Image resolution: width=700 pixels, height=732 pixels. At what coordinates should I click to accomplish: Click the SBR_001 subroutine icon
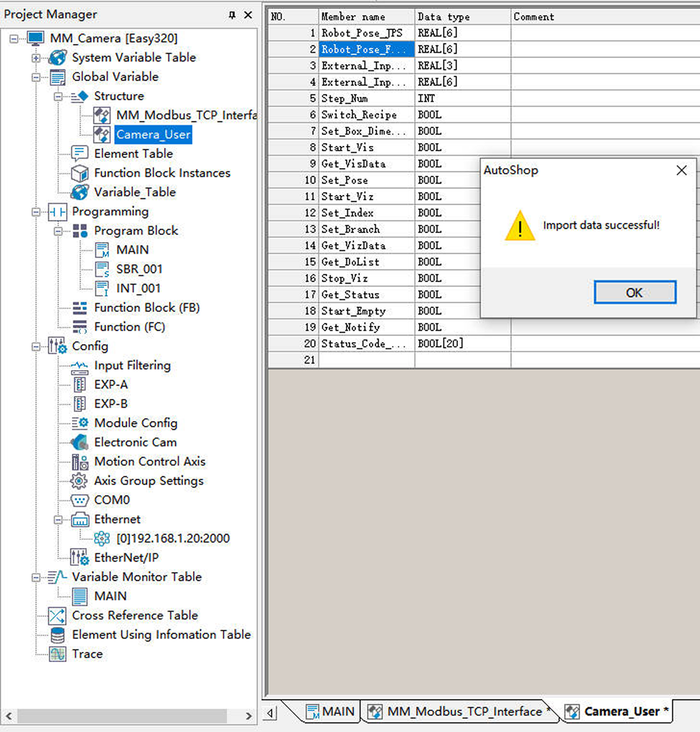click(102, 269)
